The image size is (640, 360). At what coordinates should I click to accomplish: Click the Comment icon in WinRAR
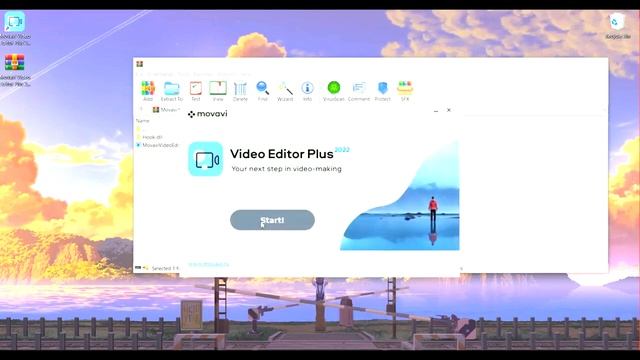click(359, 91)
